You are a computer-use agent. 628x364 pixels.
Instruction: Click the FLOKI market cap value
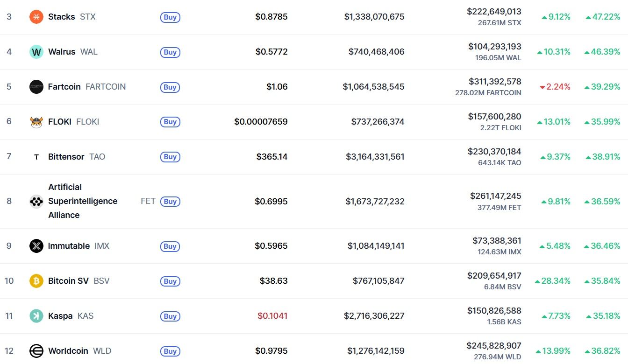click(x=378, y=122)
